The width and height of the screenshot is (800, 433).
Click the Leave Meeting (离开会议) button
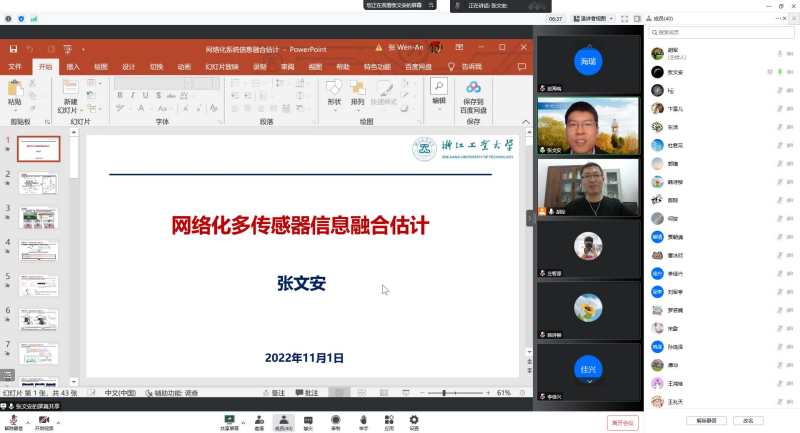[623, 422]
